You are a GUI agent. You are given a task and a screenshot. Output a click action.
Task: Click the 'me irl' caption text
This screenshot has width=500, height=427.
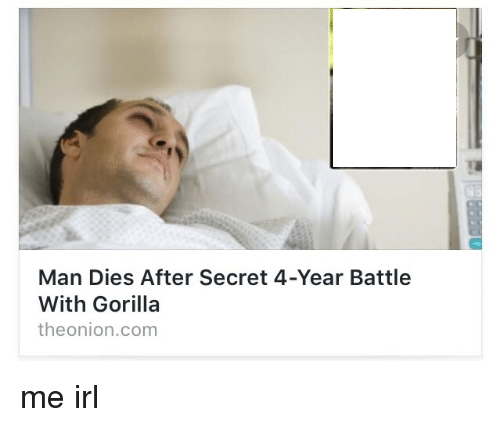click(x=60, y=397)
